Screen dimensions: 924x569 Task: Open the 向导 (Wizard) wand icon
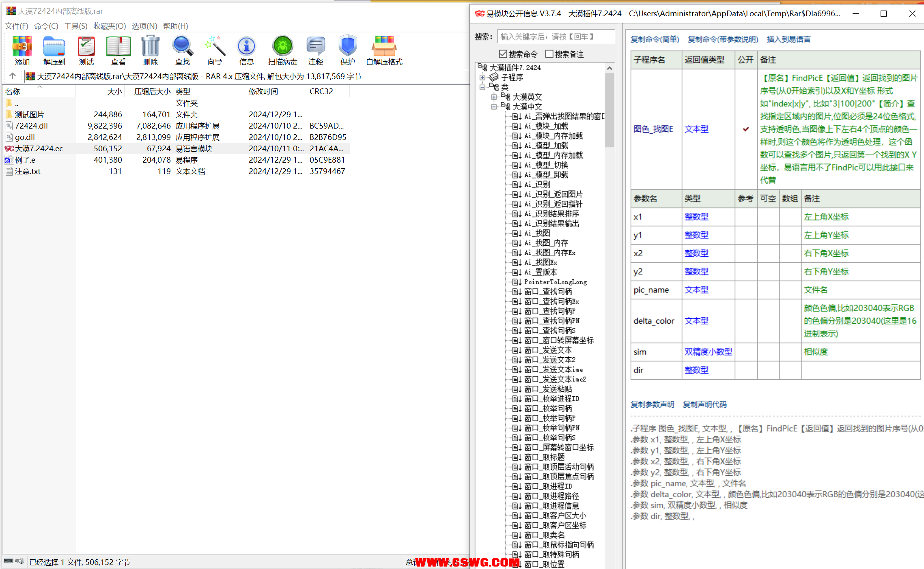[214, 50]
